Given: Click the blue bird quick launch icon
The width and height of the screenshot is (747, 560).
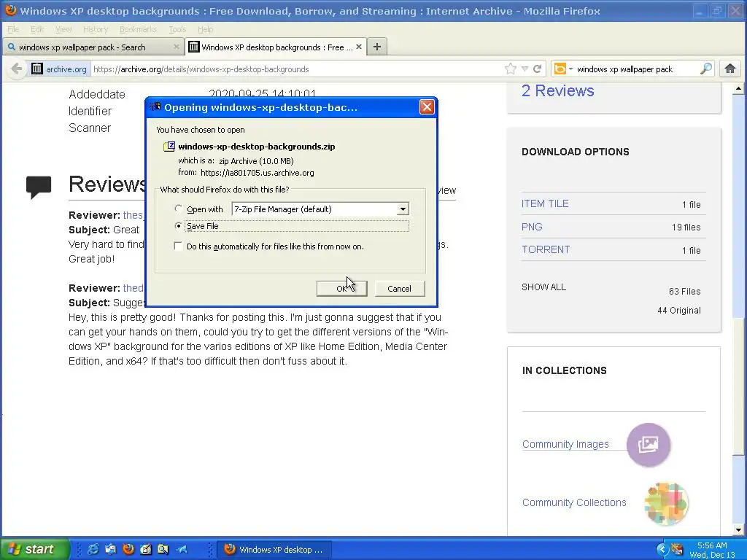Looking at the screenshot, I should click(x=182, y=549).
